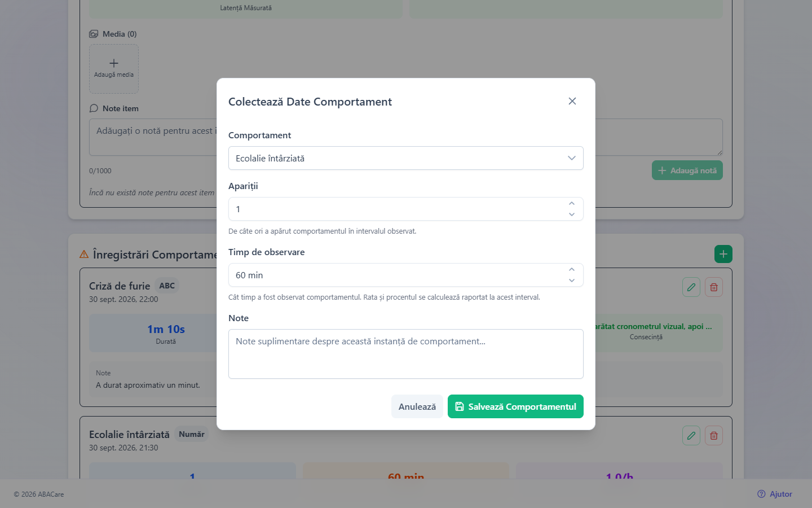Close the Colectează Date Comportament dialog

[x=572, y=101]
